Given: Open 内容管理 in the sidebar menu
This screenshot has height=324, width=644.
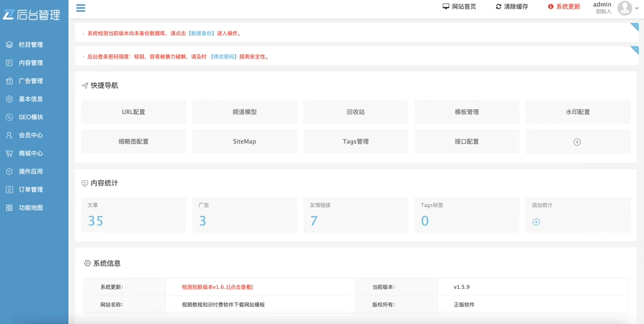Looking at the screenshot, I should (31, 63).
